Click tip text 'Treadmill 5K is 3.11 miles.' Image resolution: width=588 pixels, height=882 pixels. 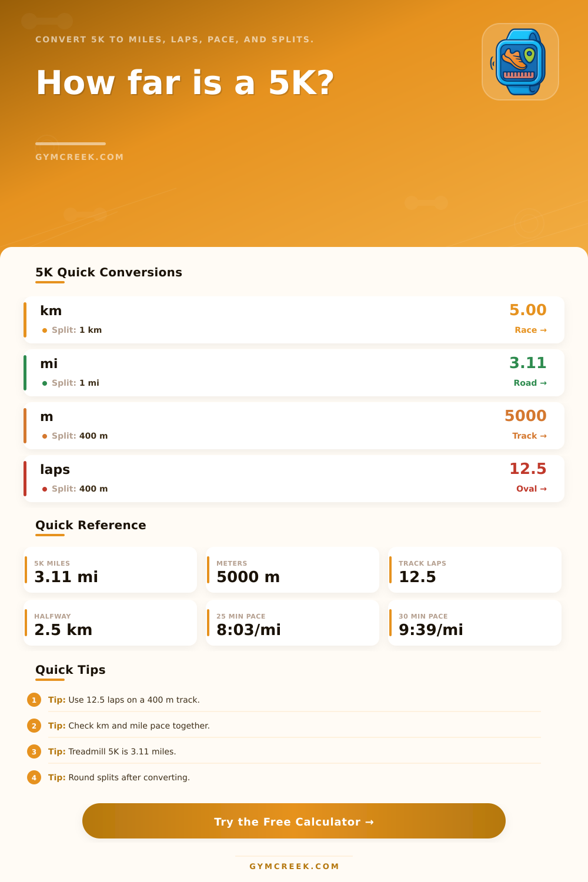(122, 751)
